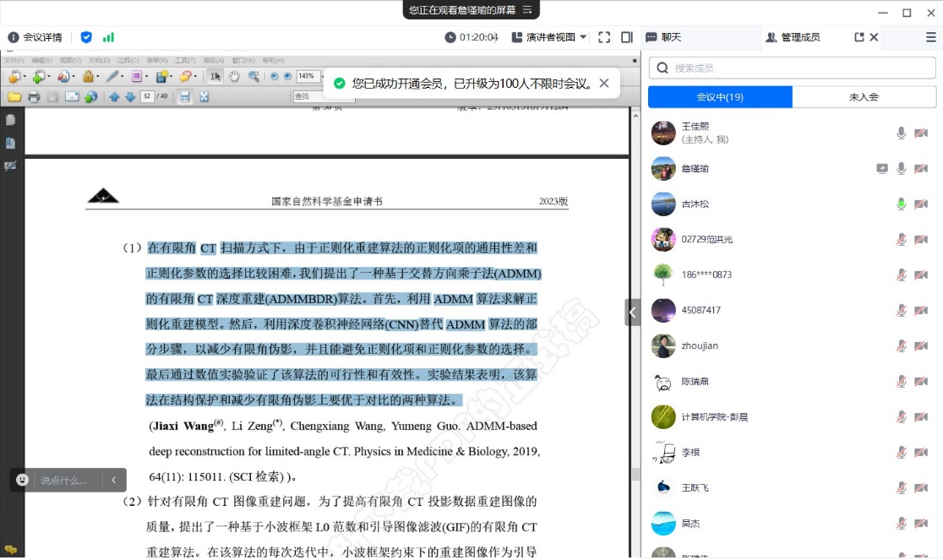Select the 会议中(19) members button
This screenshot has width=943, height=560.
tap(720, 97)
